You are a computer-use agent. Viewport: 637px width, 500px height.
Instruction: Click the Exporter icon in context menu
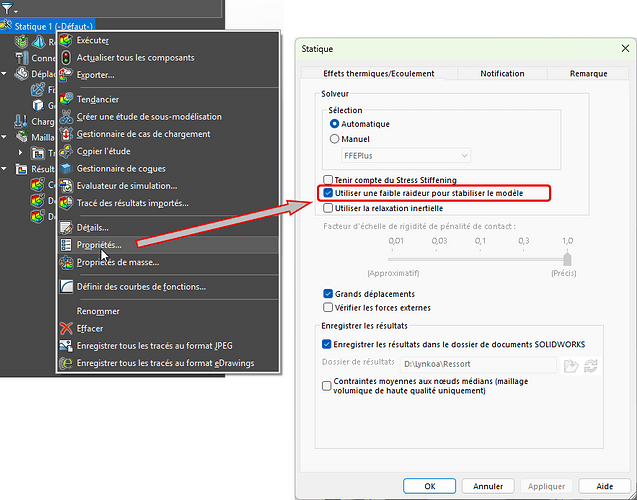click(x=66, y=75)
